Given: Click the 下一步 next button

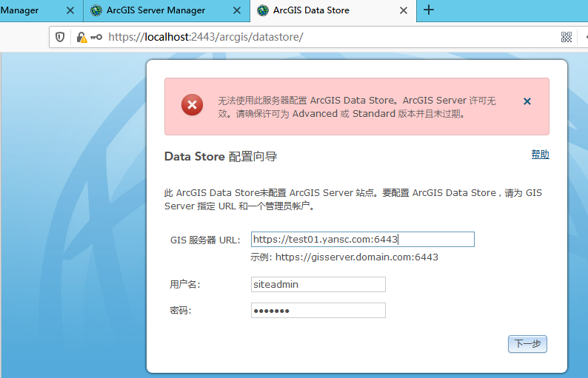Looking at the screenshot, I should click(x=527, y=344).
